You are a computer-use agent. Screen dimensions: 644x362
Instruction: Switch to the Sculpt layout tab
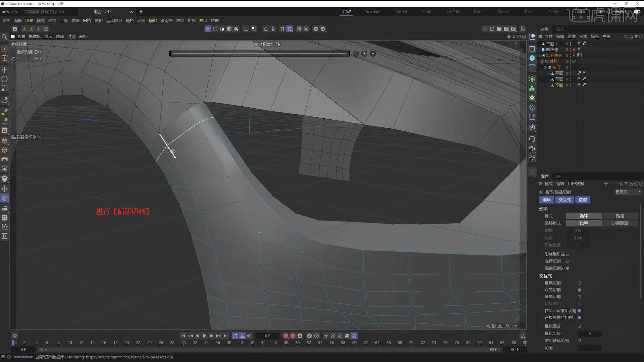point(427,12)
